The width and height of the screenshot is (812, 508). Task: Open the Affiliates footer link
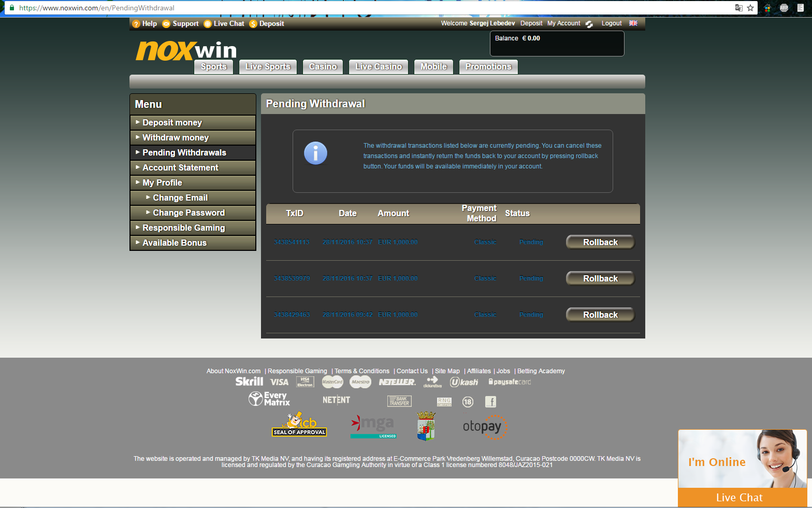click(x=479, y=371)
